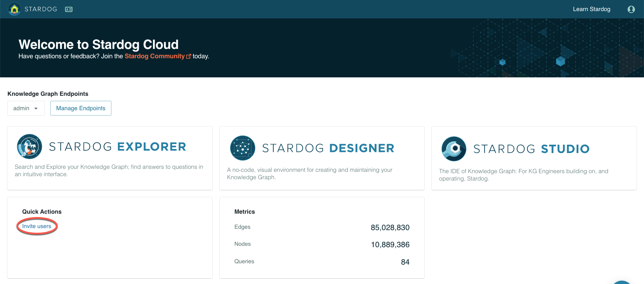The image size is (644, 284).
Task: Launch the Stardog Designer title
Action: click(x=328, y=148)
